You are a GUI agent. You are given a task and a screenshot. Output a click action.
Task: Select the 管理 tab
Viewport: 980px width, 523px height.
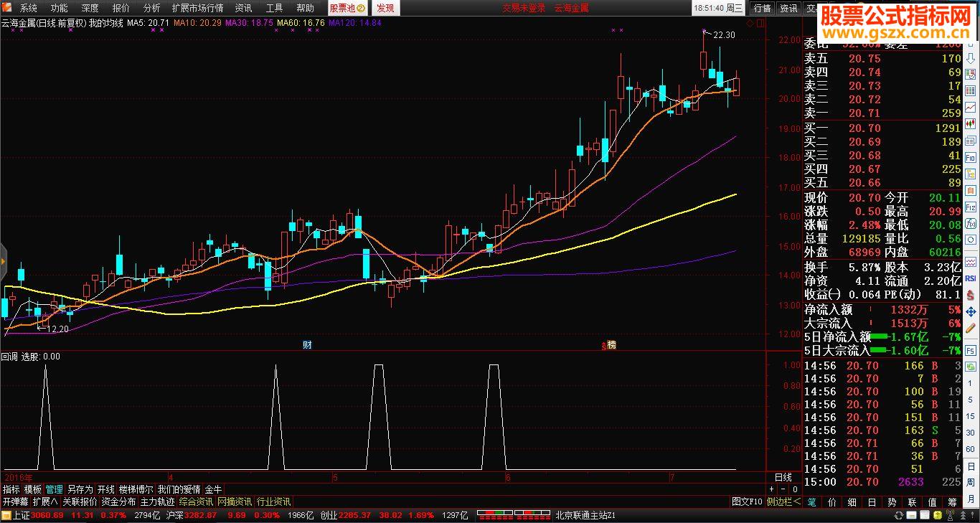54,489
